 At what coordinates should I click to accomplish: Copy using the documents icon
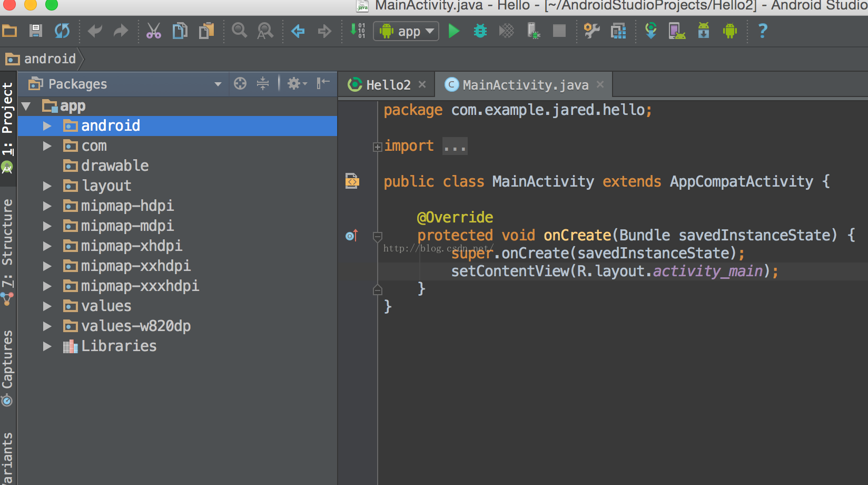click(x=180, y=31)
